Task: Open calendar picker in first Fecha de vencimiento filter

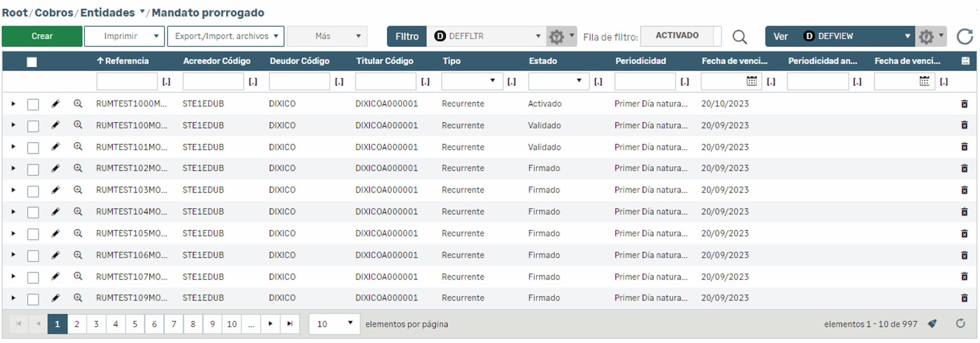Action: (751, 81)
